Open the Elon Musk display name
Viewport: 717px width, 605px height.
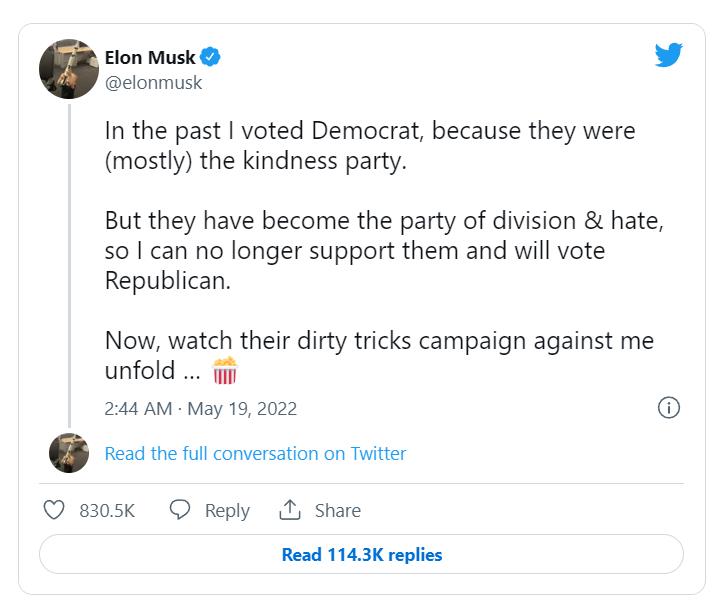(150, 57)
